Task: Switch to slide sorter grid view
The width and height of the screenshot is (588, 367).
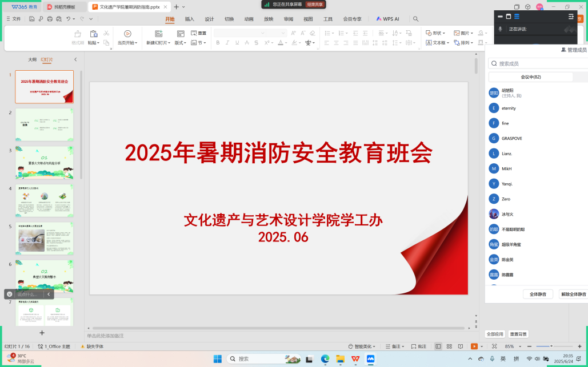Action: 449,346
